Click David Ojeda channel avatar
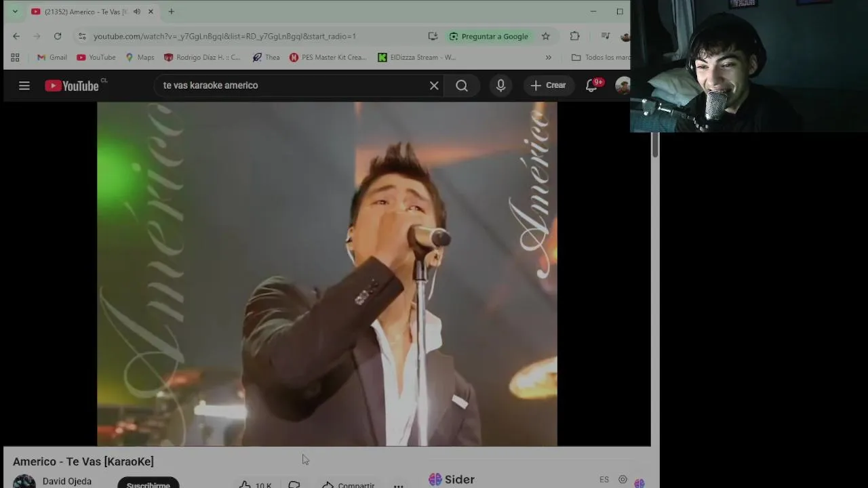Viewport: 868px width, 488px height. tap(24, 481)
